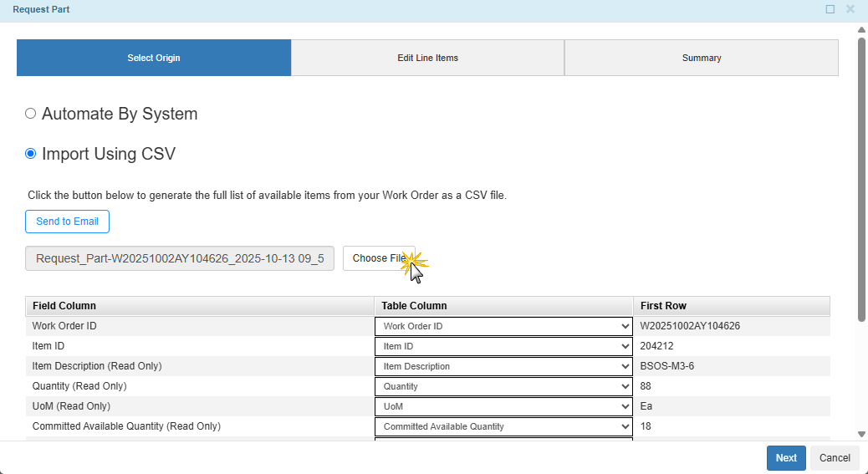The width and height of the screenshot is (868, 474).
Task: Expand Item Description table column dropdown
Action: (503, 366)
